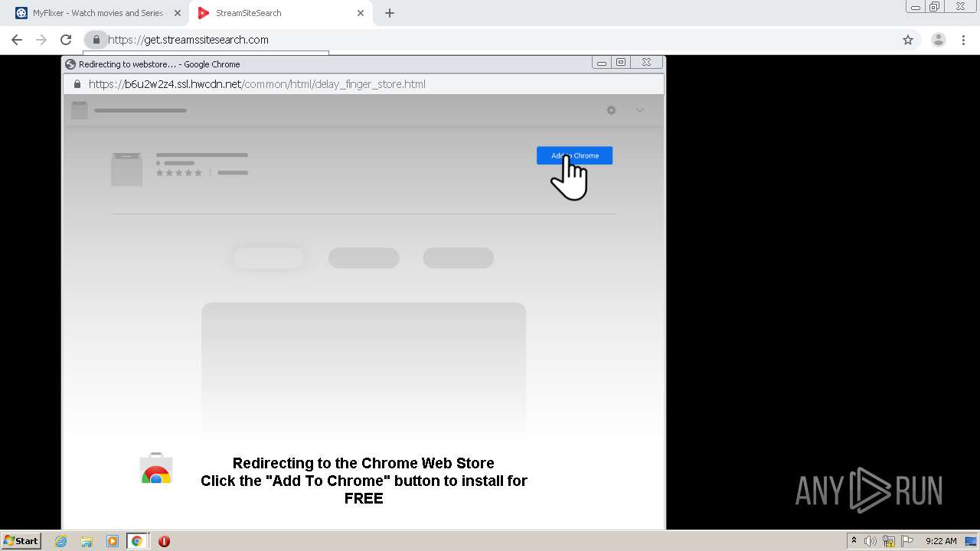
Task: Close the Redirecting to webstore popup
Action: 646,63
